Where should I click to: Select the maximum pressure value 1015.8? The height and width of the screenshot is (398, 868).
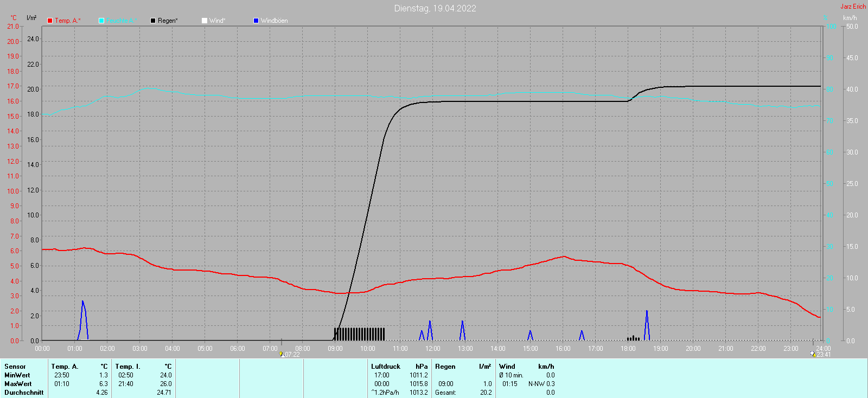[419, 384]
